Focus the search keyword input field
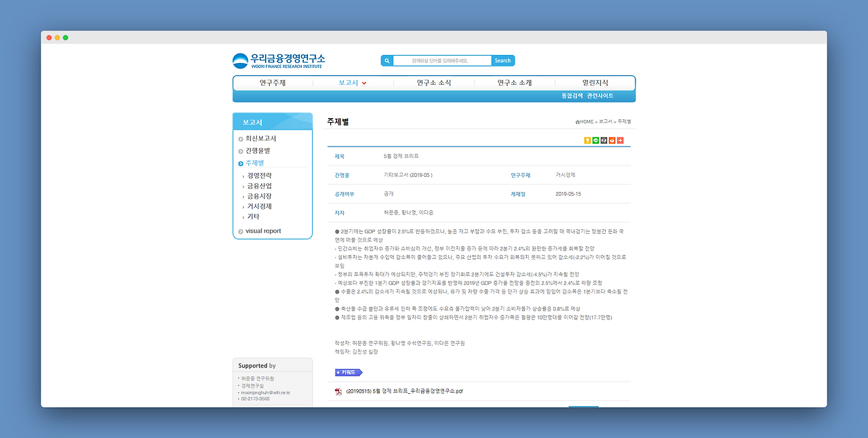Viewport: 868px width, 438px height. tap(442, 60)
